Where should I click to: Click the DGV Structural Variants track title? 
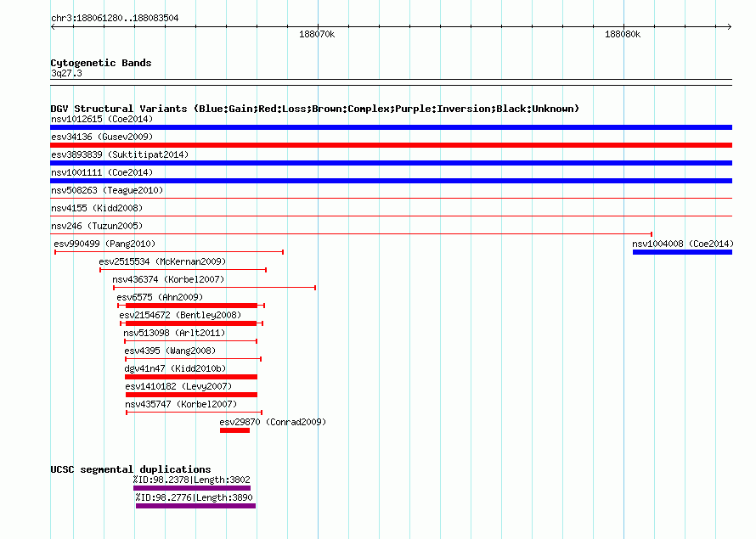pos(314,109)
